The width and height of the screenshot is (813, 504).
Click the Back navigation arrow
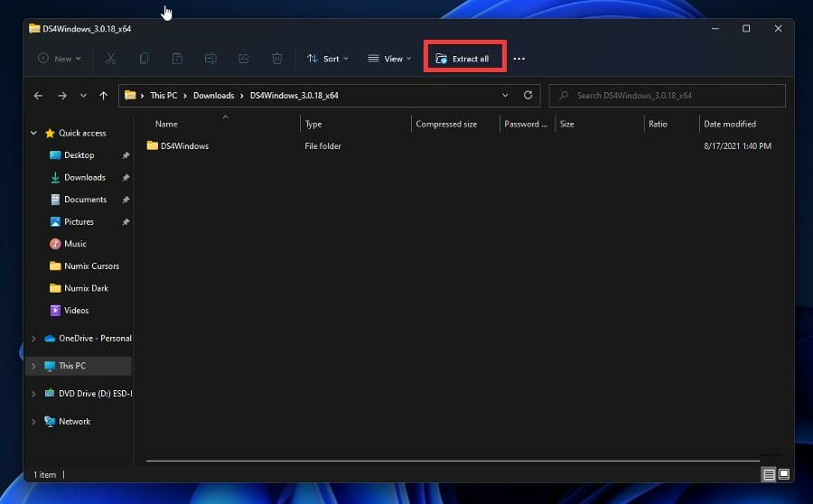tap(38, 95)
